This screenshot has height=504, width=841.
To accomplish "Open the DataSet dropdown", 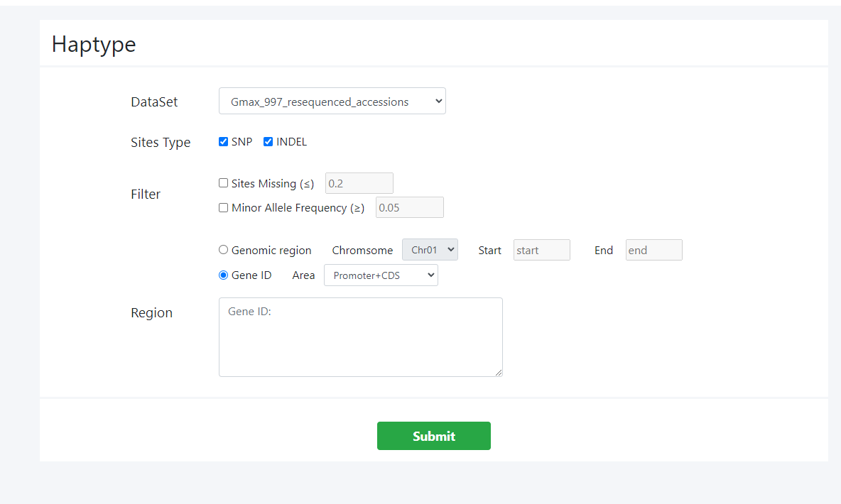I will [332, 102].
